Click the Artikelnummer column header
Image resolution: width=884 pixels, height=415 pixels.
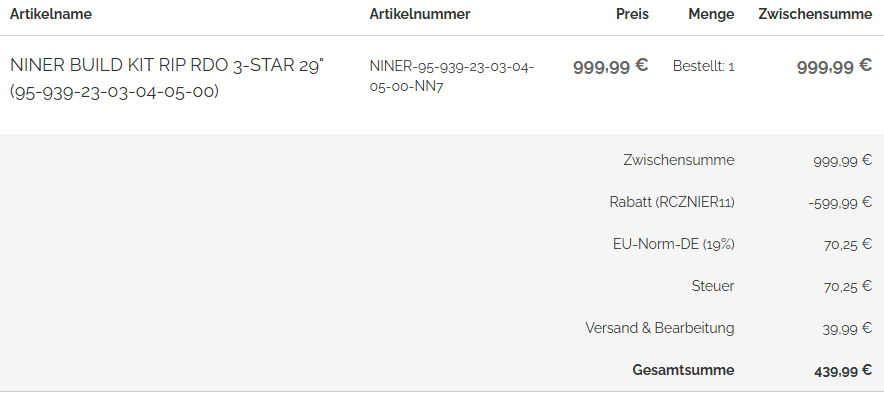coord(419,14)
